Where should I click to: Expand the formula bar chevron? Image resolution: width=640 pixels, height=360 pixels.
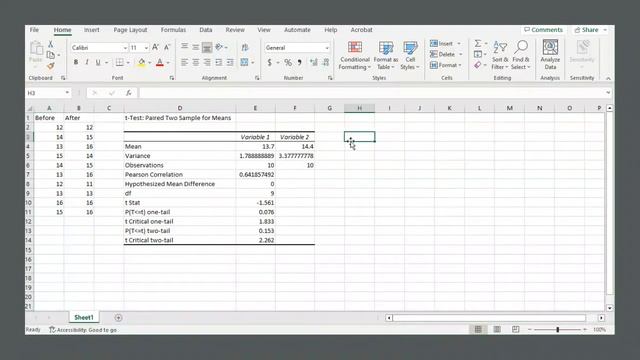coord(608,93)
